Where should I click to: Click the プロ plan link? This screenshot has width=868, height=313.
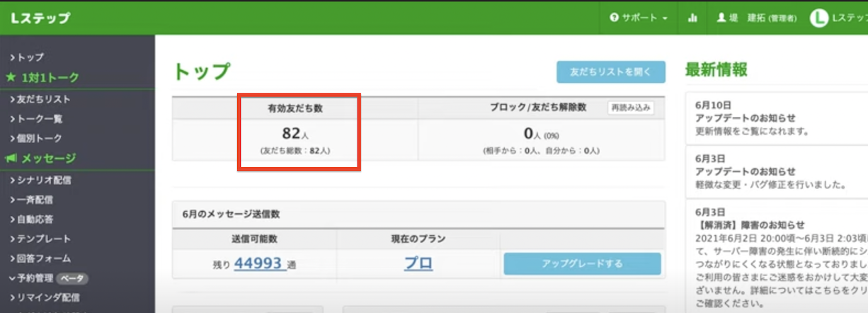coord(418,264)
